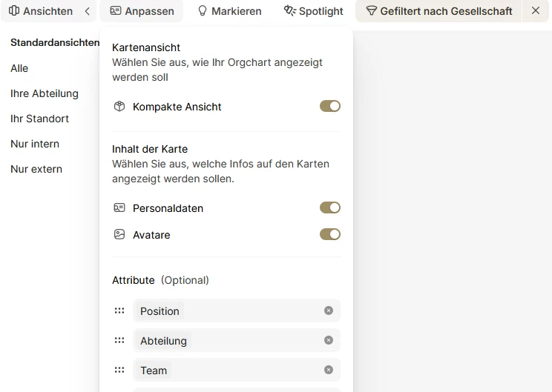
Task: Select the Alle standard view
Action: pos(19,68)
